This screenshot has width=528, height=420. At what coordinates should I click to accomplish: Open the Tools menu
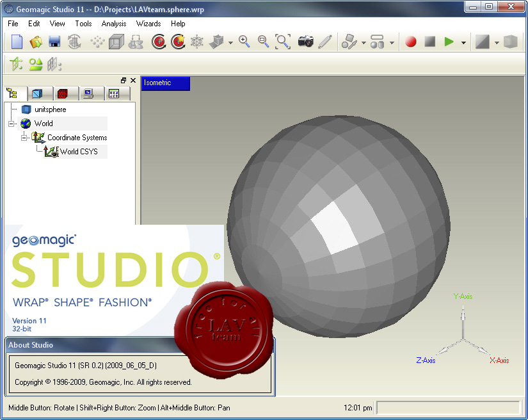(x=83, y=24)
